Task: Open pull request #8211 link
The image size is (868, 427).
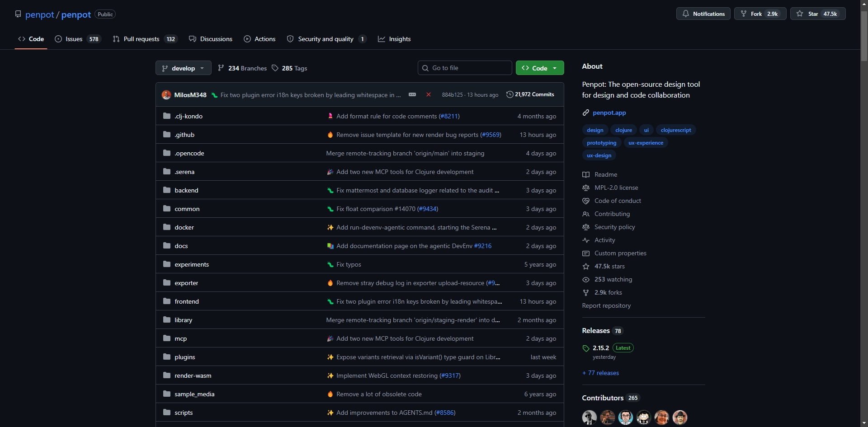Action: coord(449,116)
